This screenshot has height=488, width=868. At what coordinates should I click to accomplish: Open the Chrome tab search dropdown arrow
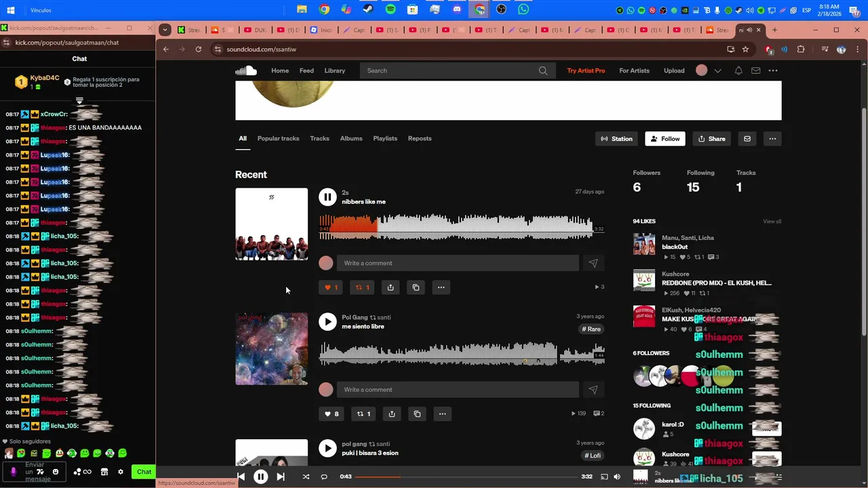(x=165, y=30)
